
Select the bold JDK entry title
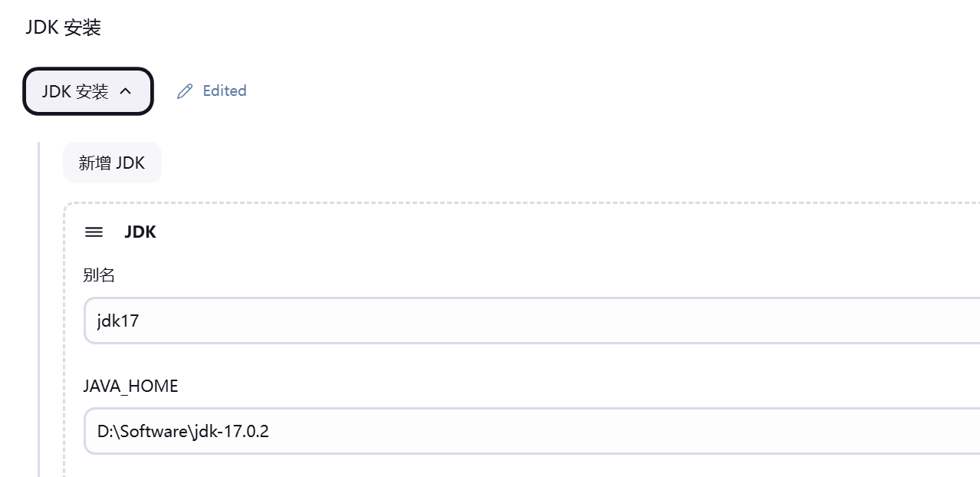pos(140,232)
